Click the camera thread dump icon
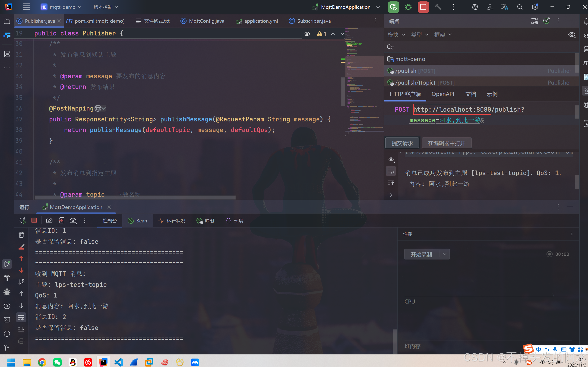 (x=49, y=220)
